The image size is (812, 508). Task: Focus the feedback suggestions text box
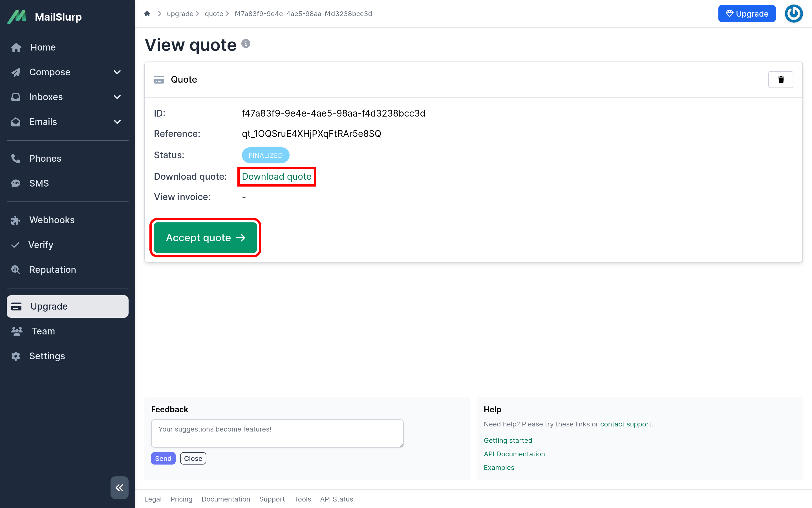(277, 433)
